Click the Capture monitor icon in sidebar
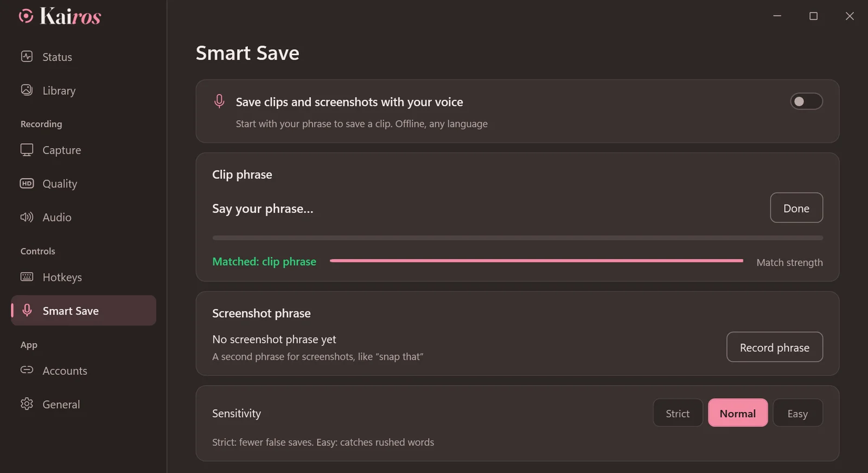The width and height of the screenshot is (868, 473). coord(27,150)
